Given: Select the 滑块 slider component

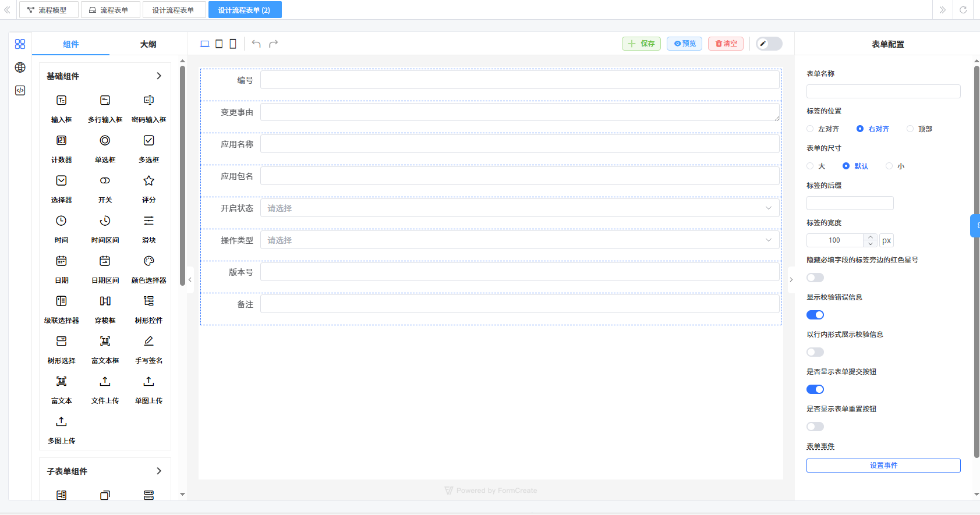Looking at the screenshot, I should [148, 228].
